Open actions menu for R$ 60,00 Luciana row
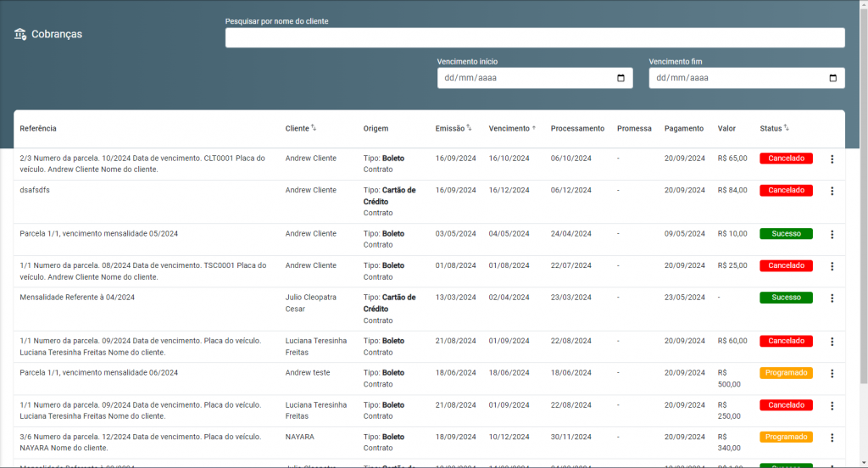Viewport: 868px width, 468px height. 832,342
